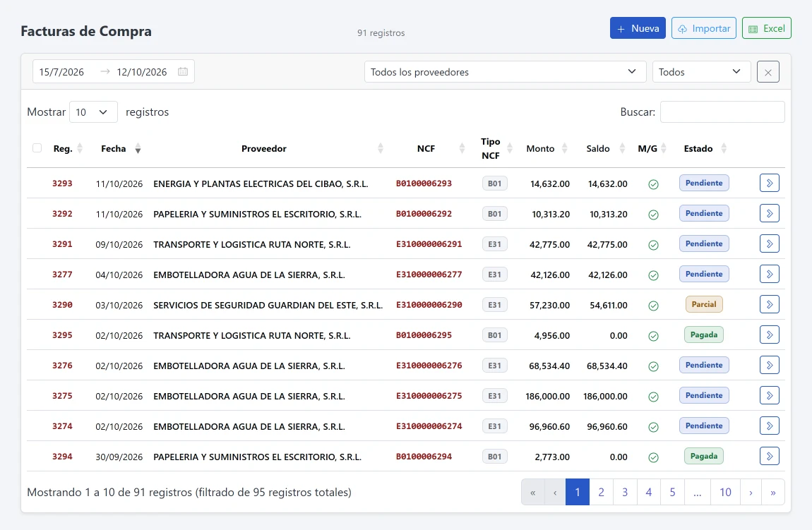Click M/G check icon for invoice 3294

pos(654,457)
